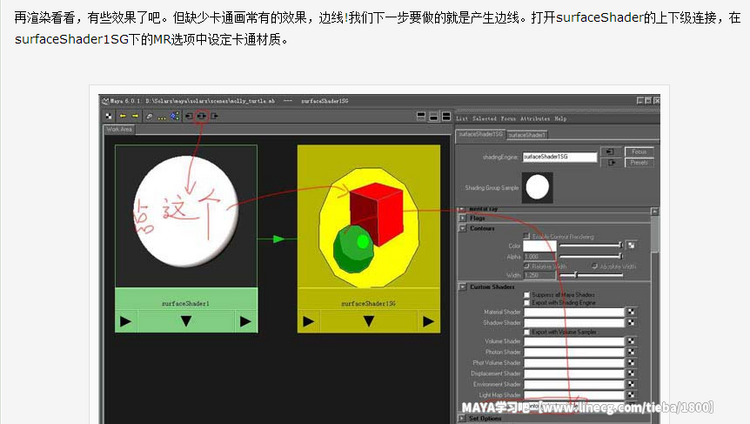Click the Clear Graph eraser icon

[x=149, y=116]
